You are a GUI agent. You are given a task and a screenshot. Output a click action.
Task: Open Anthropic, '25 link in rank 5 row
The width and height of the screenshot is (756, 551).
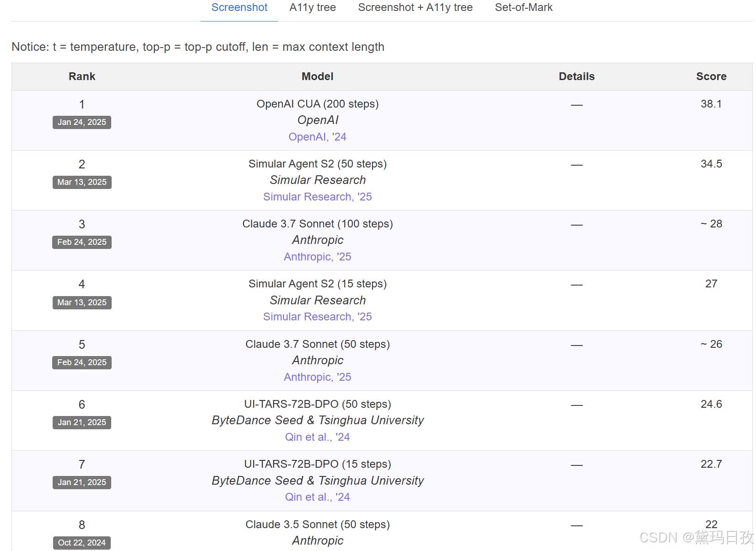[x=318, y=377]
